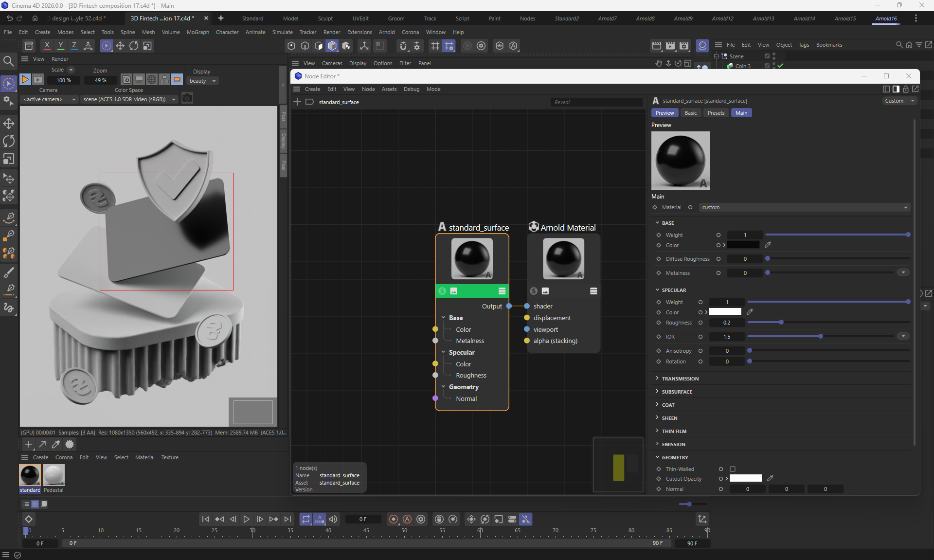Open the MoGraph menu
The height and width of the screenshot is (560, 934).
pyautogui.click(x=198, y=32)
